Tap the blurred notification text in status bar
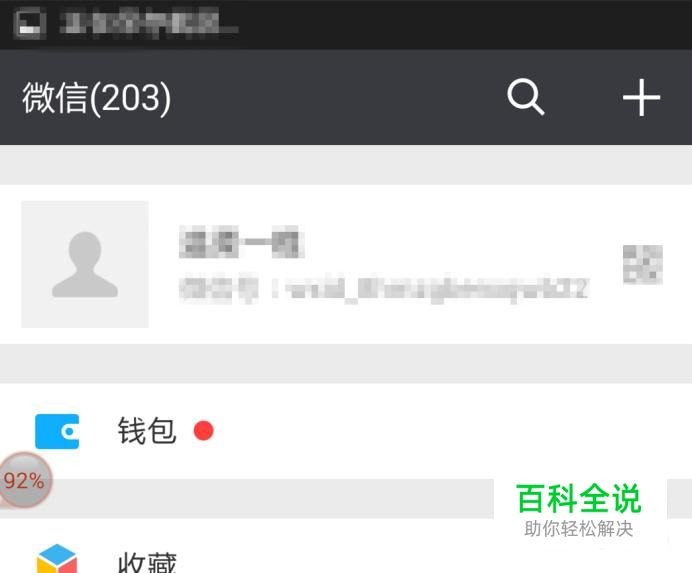This screenshot has height=573, width=692. click(x=149, y=23)
